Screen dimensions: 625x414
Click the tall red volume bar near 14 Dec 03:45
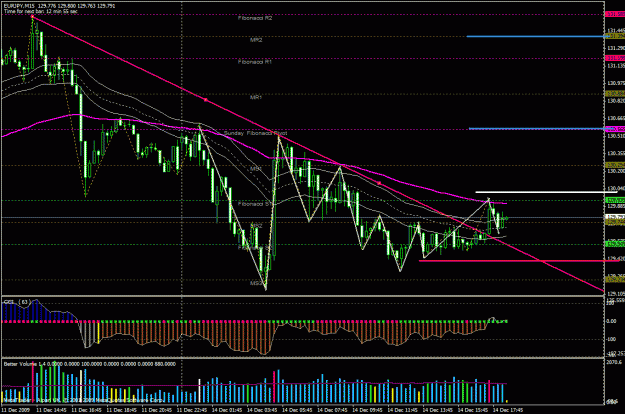pyautogui.click(x=274, y=387)
